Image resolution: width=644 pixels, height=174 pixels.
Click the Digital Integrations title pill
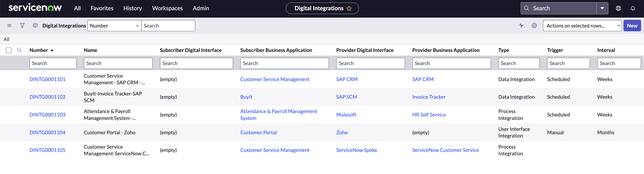tap(322, 8)
